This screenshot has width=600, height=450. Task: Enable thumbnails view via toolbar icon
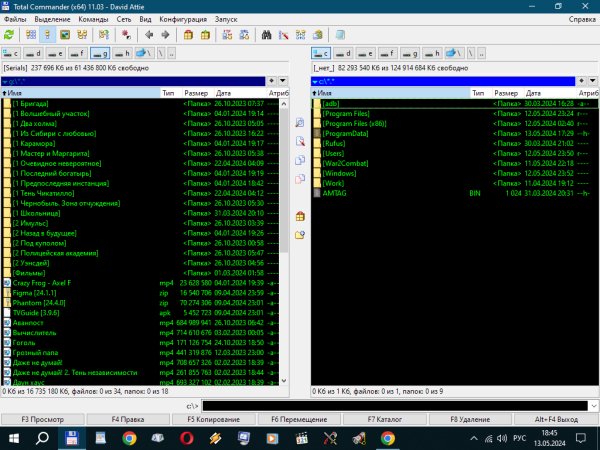click(x=65, y=35)
